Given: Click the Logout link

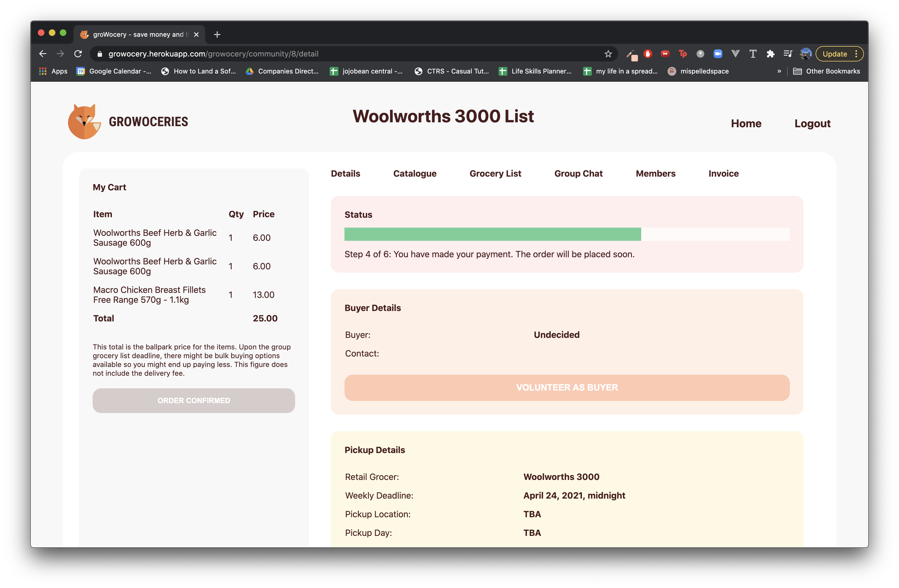Looking at the screenshot, I should [812, 123].
